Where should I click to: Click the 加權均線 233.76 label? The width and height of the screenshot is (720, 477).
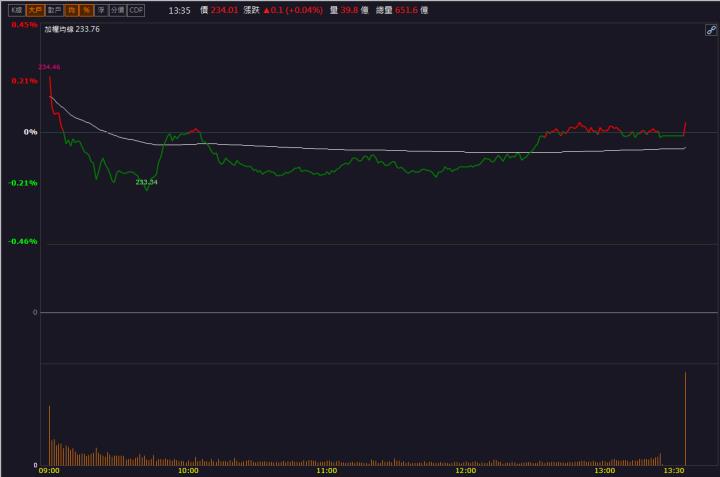72,29
